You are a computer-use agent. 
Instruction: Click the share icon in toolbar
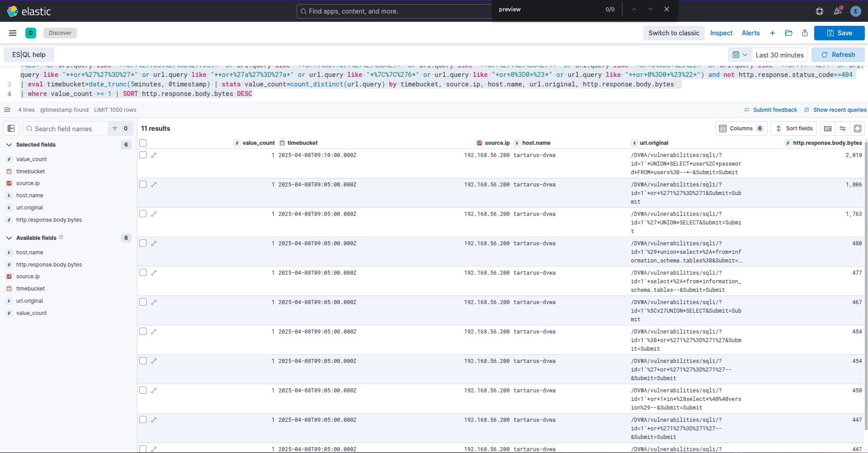point(805,33)
